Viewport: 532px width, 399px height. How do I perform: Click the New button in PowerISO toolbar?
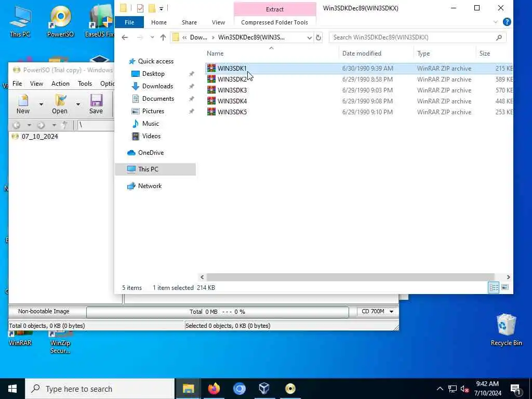(23, 104)
